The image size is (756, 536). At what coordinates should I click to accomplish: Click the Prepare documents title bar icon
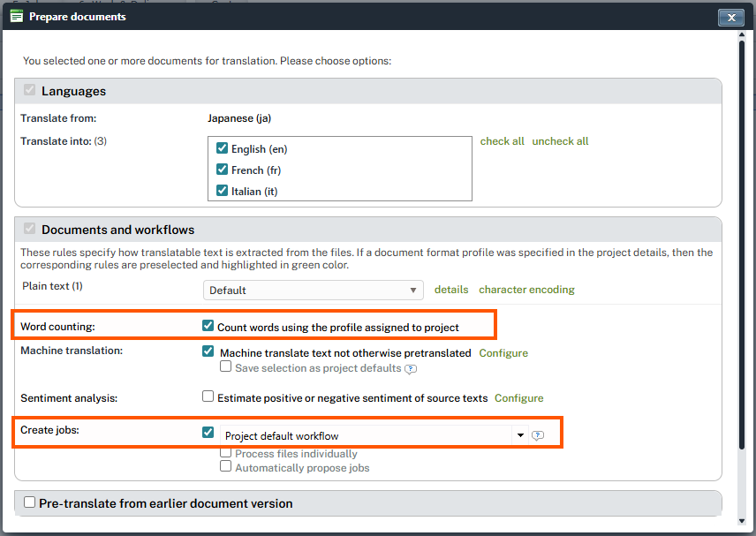(x=16, y=16)
